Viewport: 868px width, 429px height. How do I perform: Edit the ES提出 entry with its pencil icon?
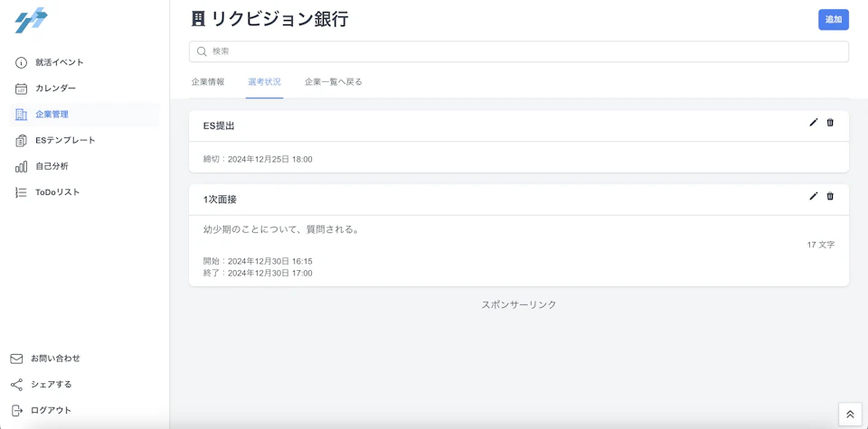[813, 123]
